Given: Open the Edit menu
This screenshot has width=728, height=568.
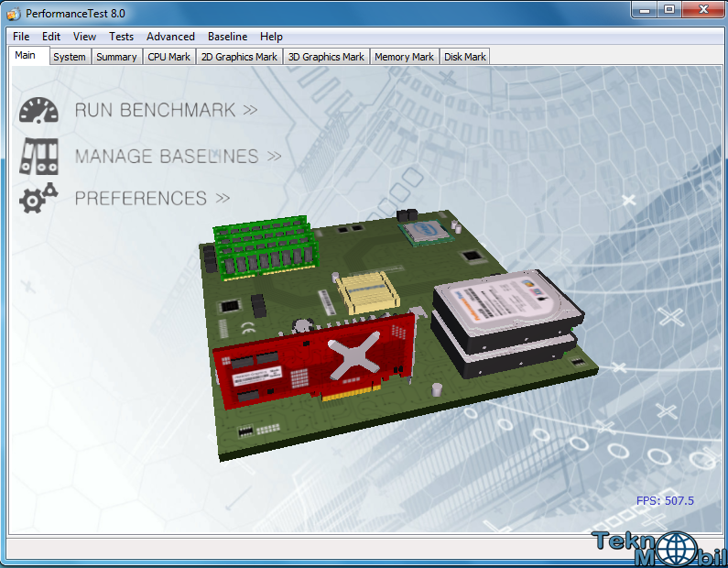Looking at the screenshot, I should click(x=51, y=37).
